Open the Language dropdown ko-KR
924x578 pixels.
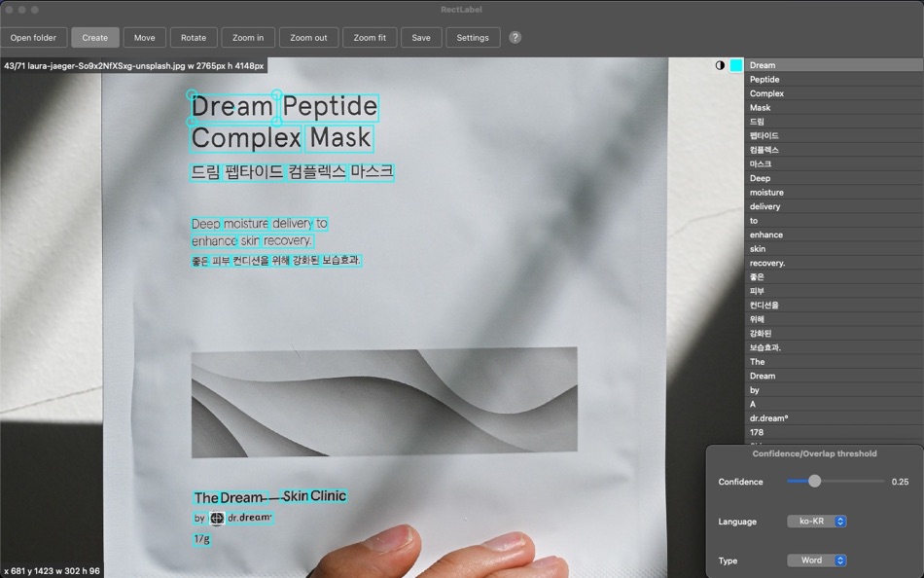pyautogui.click(x=817, y=522)
